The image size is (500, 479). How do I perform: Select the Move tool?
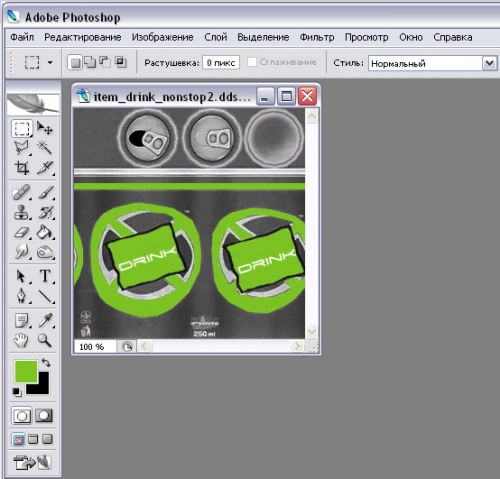point(45,128)
